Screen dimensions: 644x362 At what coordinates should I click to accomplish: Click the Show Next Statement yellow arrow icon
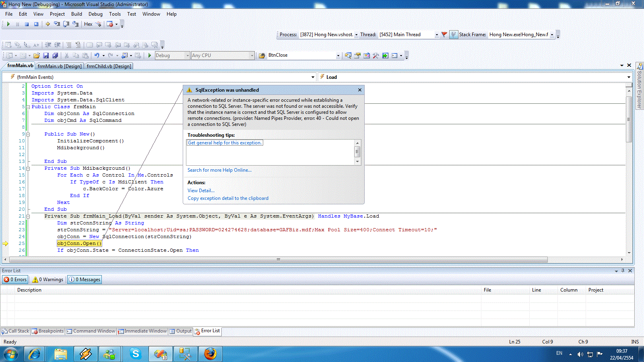(x=47, y=24)
